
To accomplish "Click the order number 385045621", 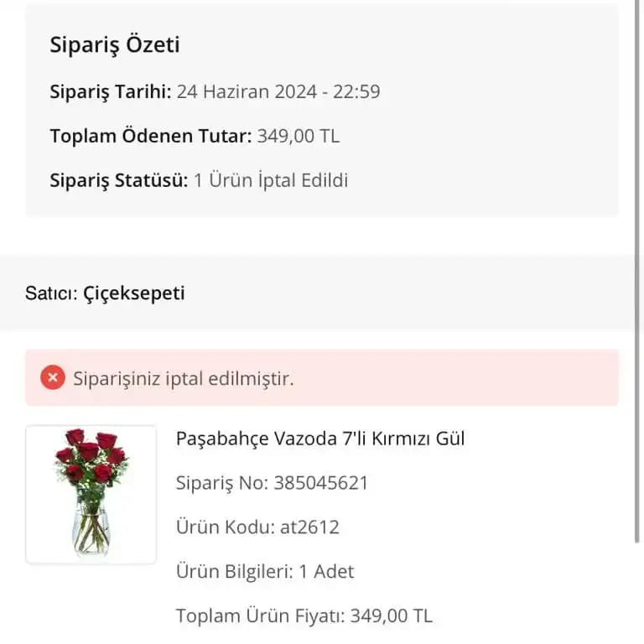I will [320, 483].
